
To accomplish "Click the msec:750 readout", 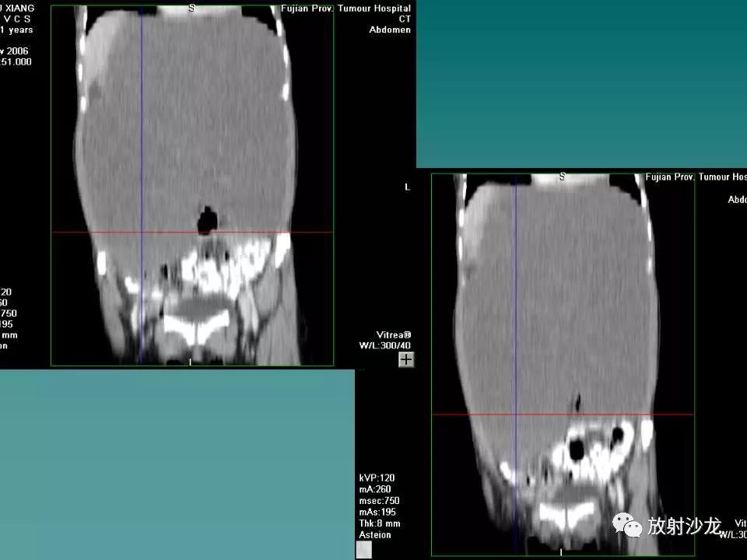I will click(x=379, y=501).
